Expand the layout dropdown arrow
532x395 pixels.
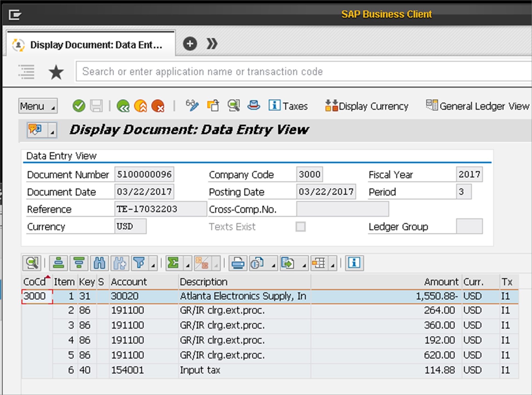click(x=333, y=264)
